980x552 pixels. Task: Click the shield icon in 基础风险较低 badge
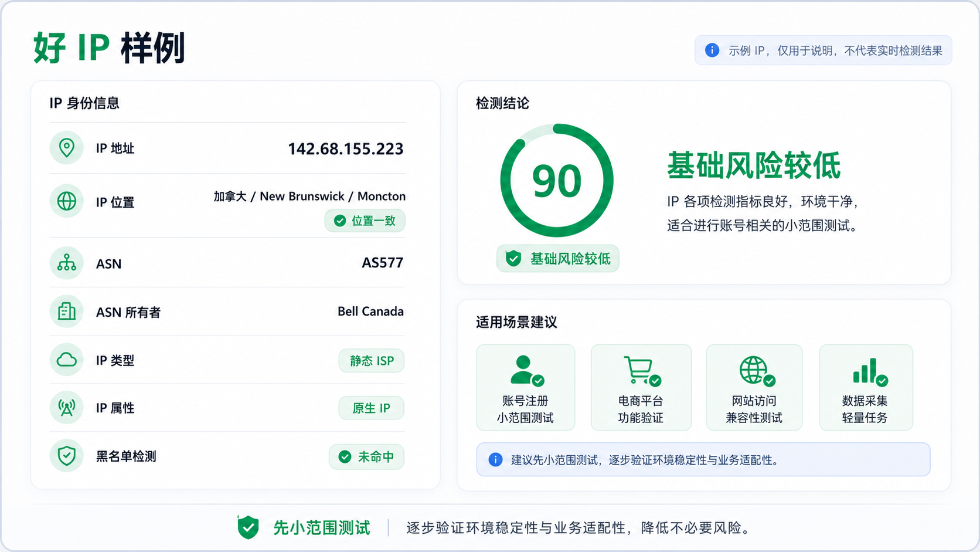pos(513,258)
